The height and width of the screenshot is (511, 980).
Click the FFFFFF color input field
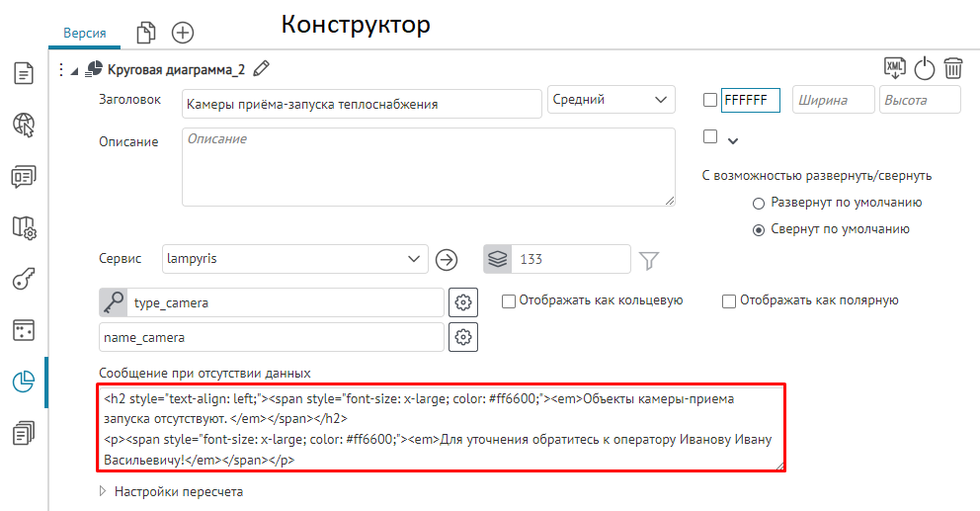point(750,100)
